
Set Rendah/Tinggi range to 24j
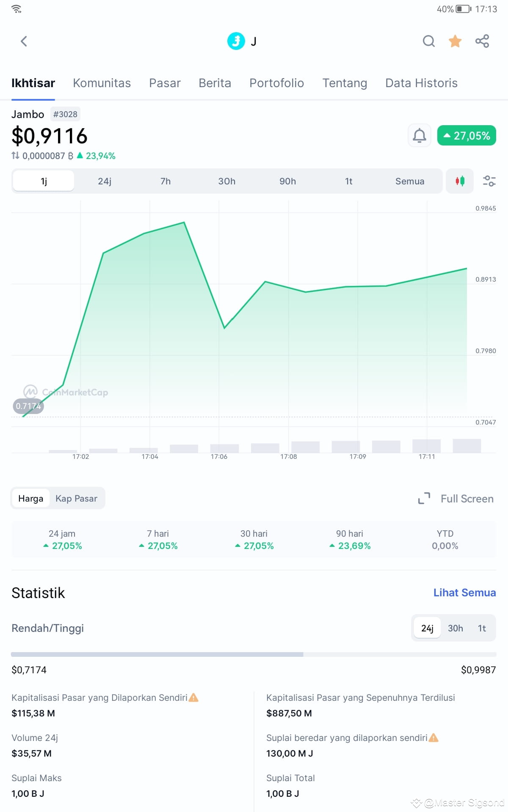coord(427,628)
